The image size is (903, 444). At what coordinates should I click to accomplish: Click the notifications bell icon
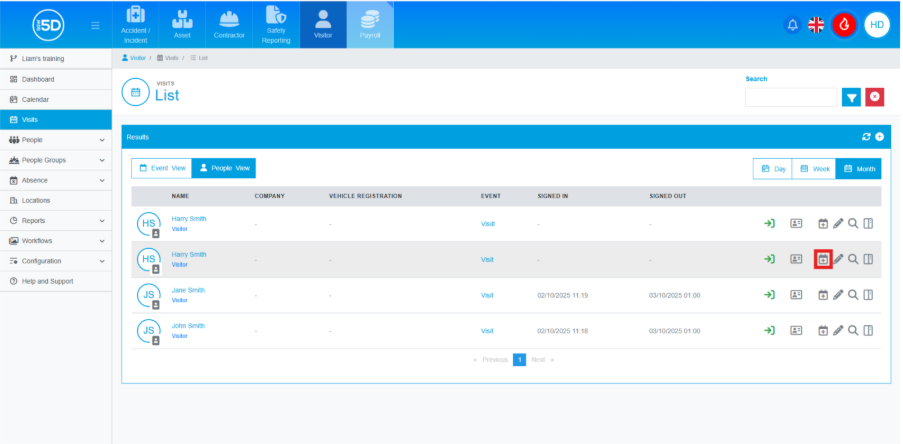click(793, 25)
